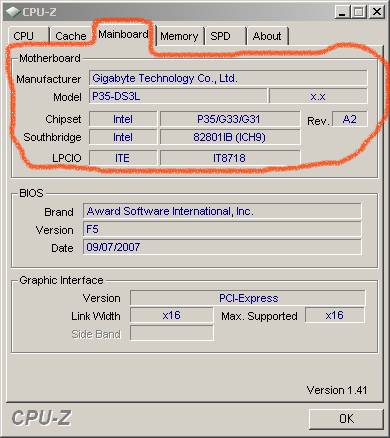Click the greyed-out Side Band label

pos(96,334)
